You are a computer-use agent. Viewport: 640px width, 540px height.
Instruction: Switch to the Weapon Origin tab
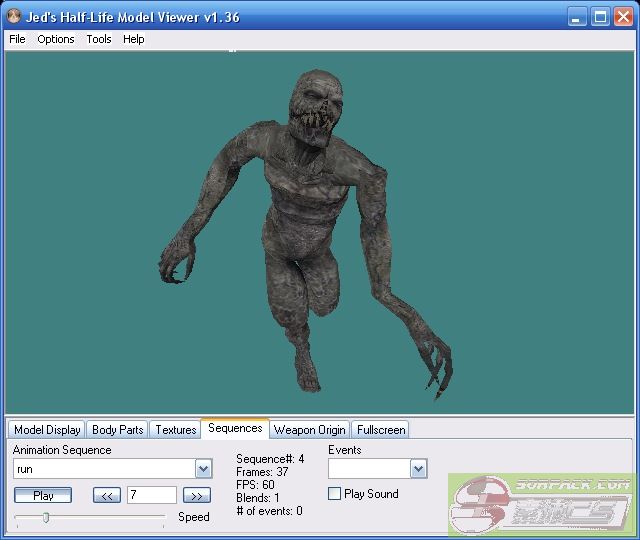tap(309, 430)
